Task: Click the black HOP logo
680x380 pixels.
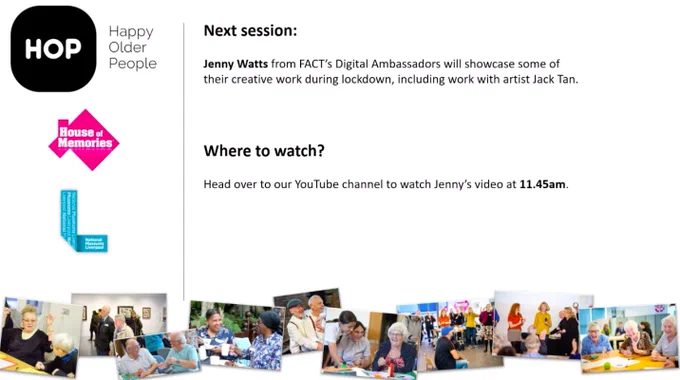Action: point(53,49)
